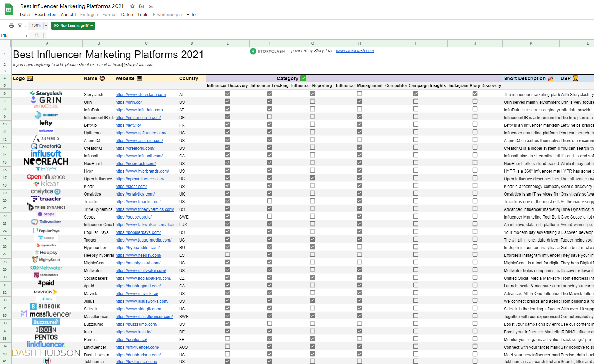Click the Google Sheets home icon
Image resolution: width=594 pixels, height=364 pixels.
click(9, 10)
